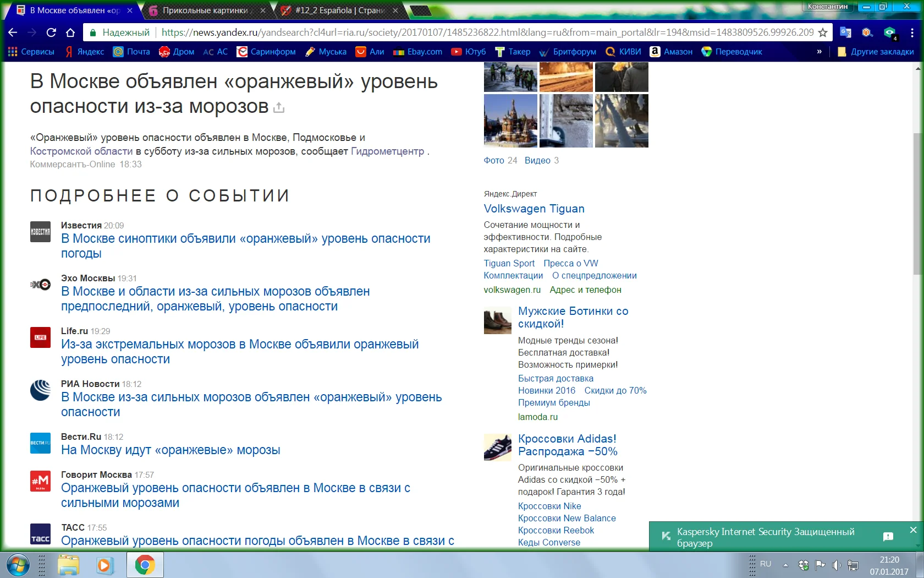Open the browser home page icon
Viewport: 924px width, 578px height.
click(70, 32)
